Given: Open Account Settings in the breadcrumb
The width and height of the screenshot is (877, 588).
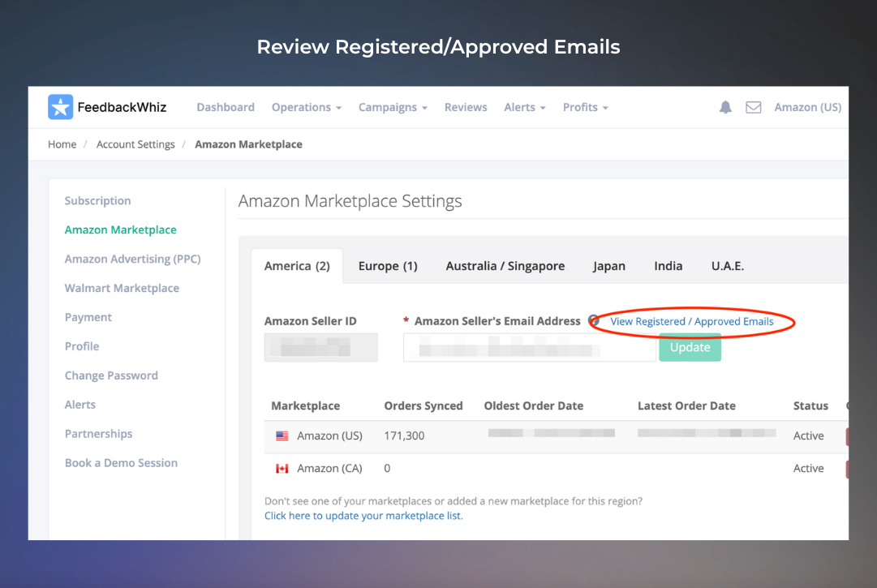Looking at the screenshot, I should pyautogui.click(x=135, y=144).
